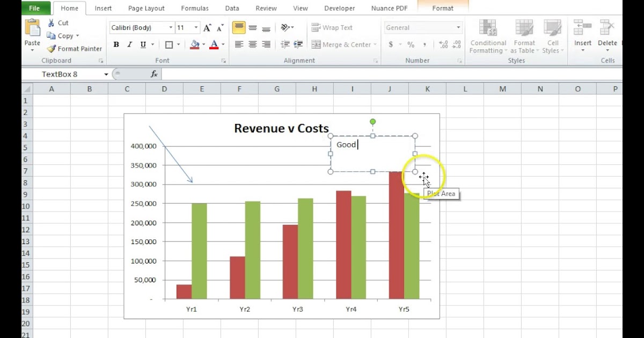Switch to the Data tab
This screenshot has width=644, height=338.
tap(232, 8)
